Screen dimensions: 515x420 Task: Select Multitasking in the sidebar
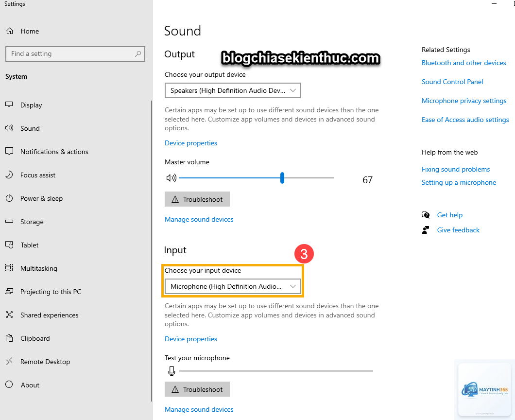39,268
